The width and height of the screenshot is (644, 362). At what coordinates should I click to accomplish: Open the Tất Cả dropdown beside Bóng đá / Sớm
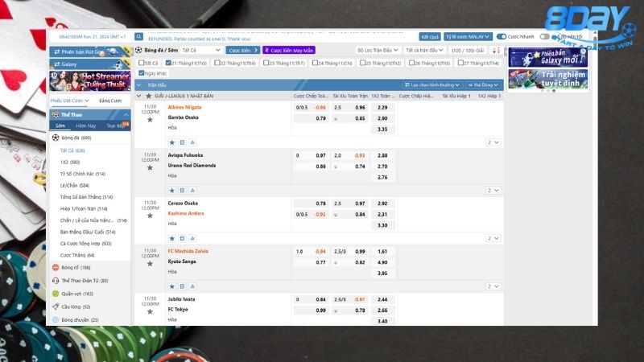pyautogui.click(x=202, y=50)
